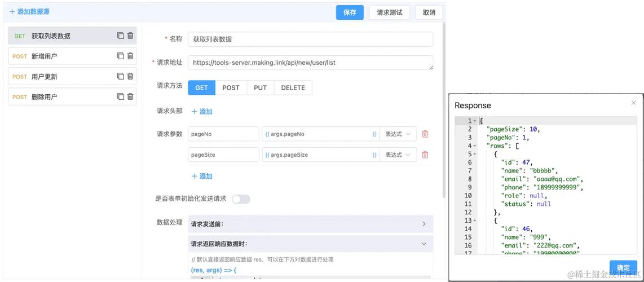Open 表达式 dropdown for pageSize parameter

(398, 155)
